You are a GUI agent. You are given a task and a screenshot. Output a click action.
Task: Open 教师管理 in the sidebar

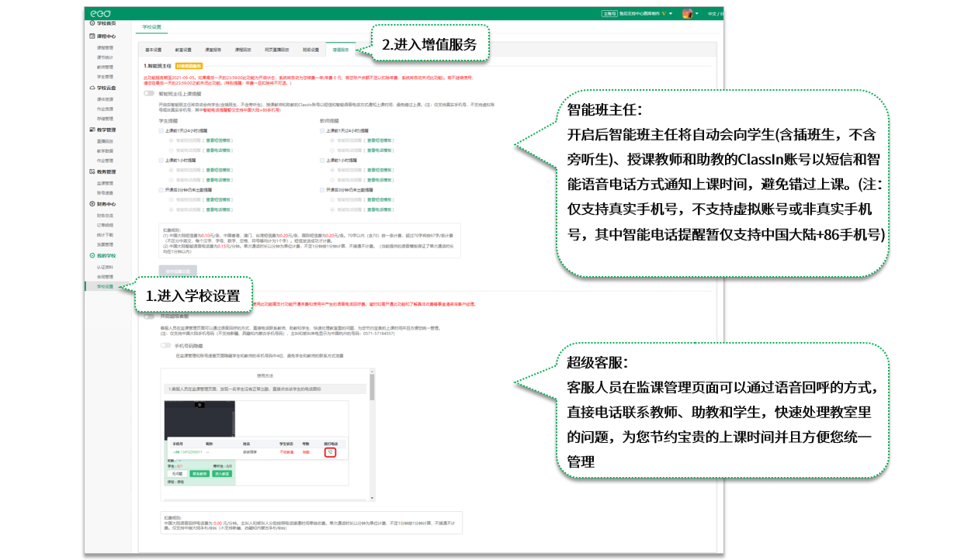[105, 67]
